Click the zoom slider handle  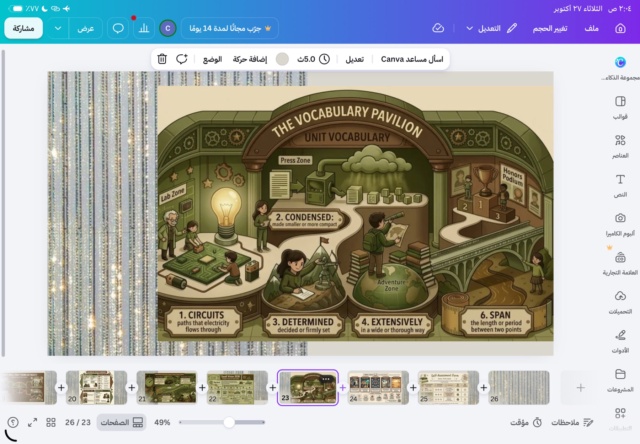coord(229,422)
